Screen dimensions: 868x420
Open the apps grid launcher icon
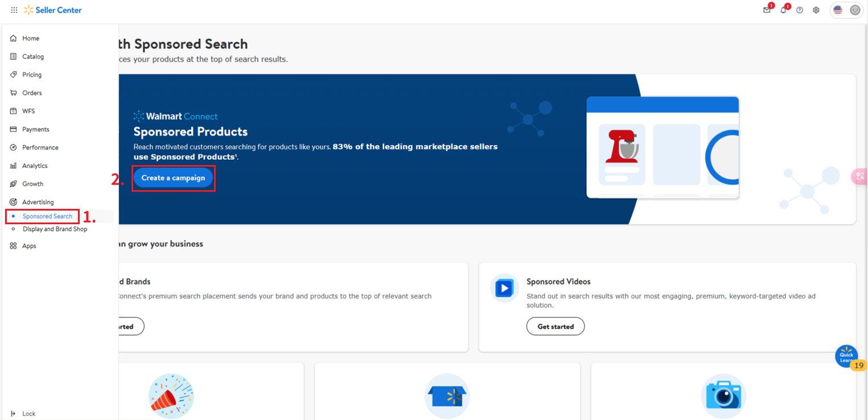14,10
